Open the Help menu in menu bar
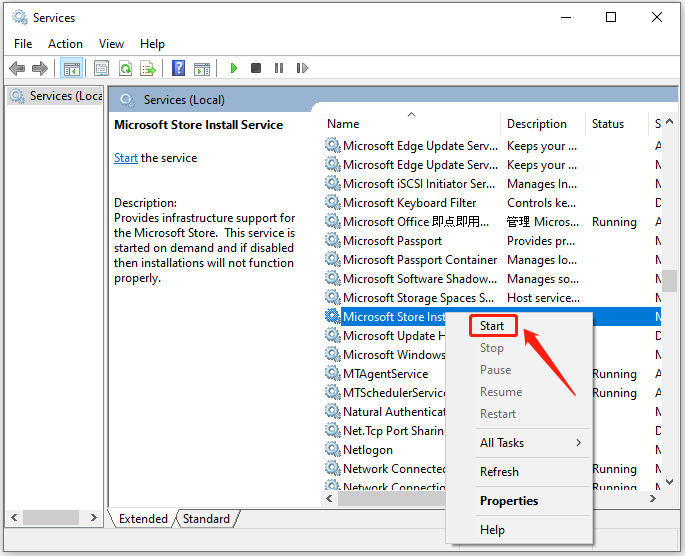The image size is (685, 556). [x=152, y=44]
